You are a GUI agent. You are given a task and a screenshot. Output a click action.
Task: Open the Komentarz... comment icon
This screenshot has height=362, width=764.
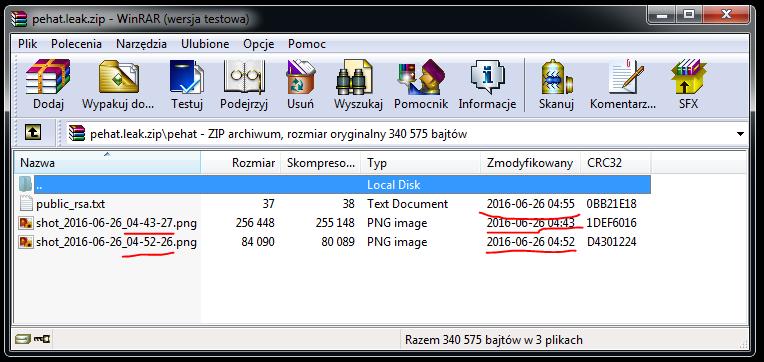click(x=626, y=77)
